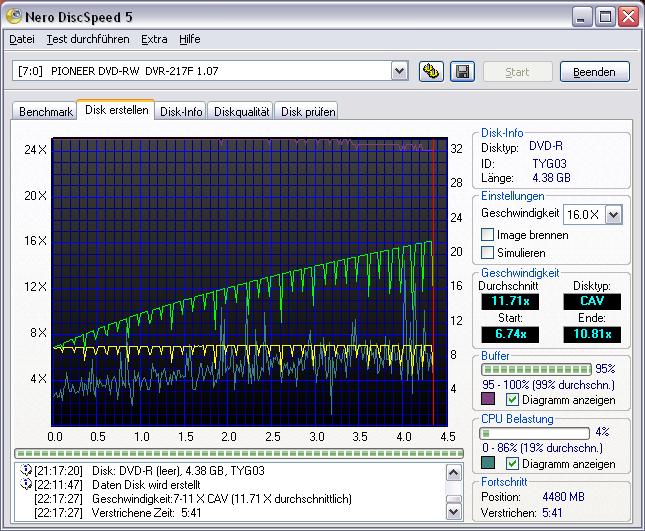Click the log scroll down arrow

click(454, 512)
